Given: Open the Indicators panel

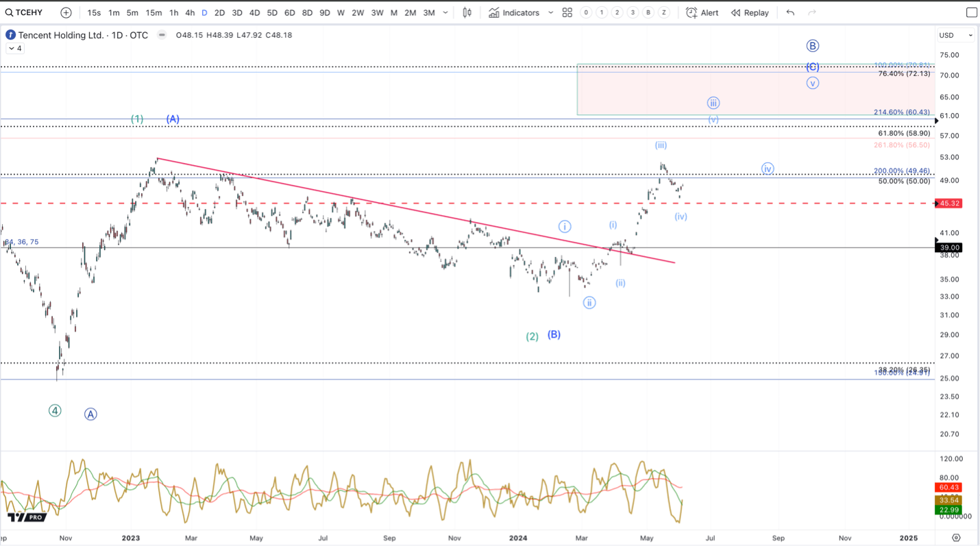Looking at the screenshot, I should click(x=514, y=12).
